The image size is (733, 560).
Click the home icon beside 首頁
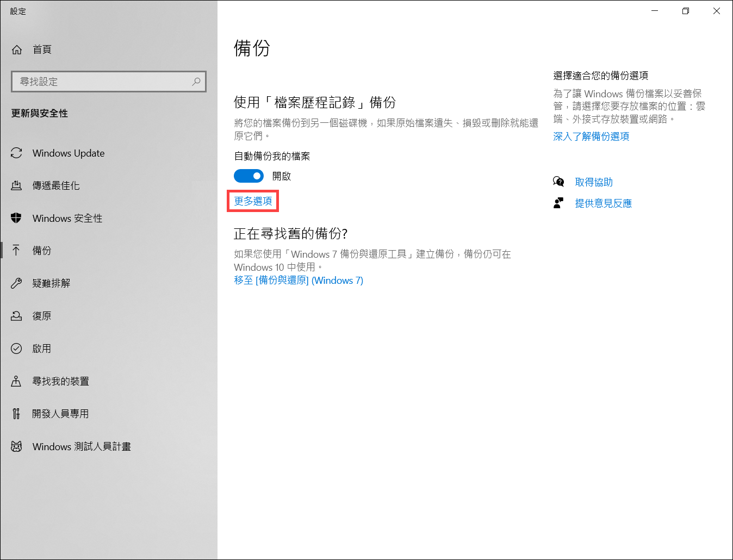17,49
